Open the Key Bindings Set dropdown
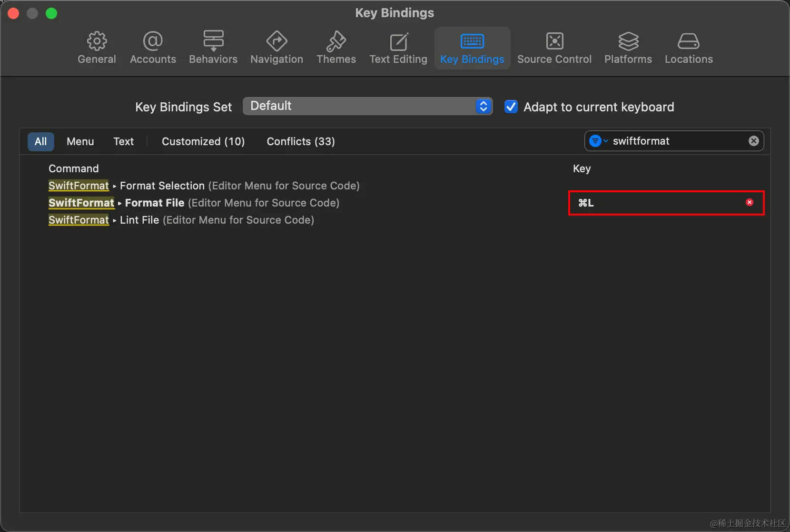The height and width of the screenshot is (532, 790). point(367,106)
